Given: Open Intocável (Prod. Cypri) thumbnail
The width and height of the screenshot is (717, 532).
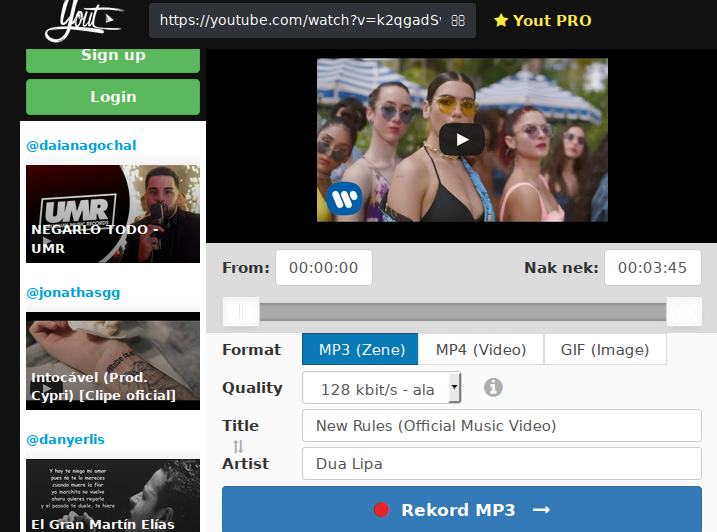Looking at the screenshot, I should tap(113, 361).
